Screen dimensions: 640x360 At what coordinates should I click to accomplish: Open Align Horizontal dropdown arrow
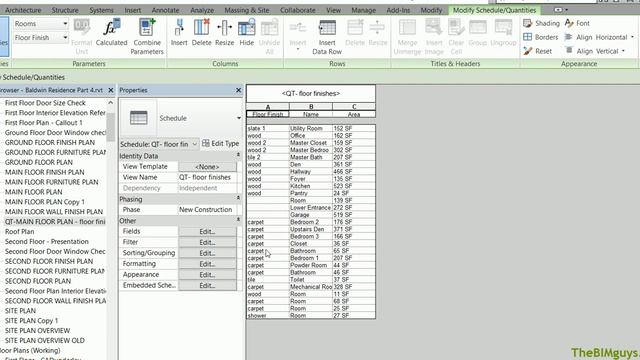[632, 37]
